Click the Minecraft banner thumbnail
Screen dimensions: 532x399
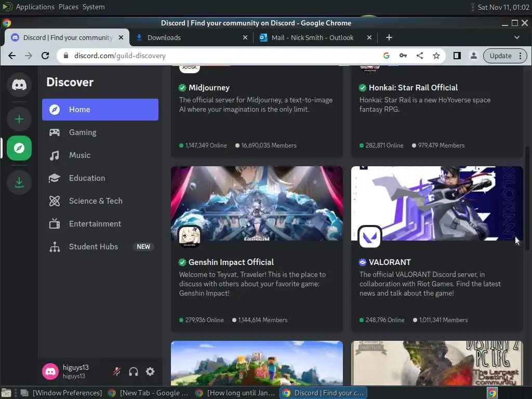[x=257, y=363]
